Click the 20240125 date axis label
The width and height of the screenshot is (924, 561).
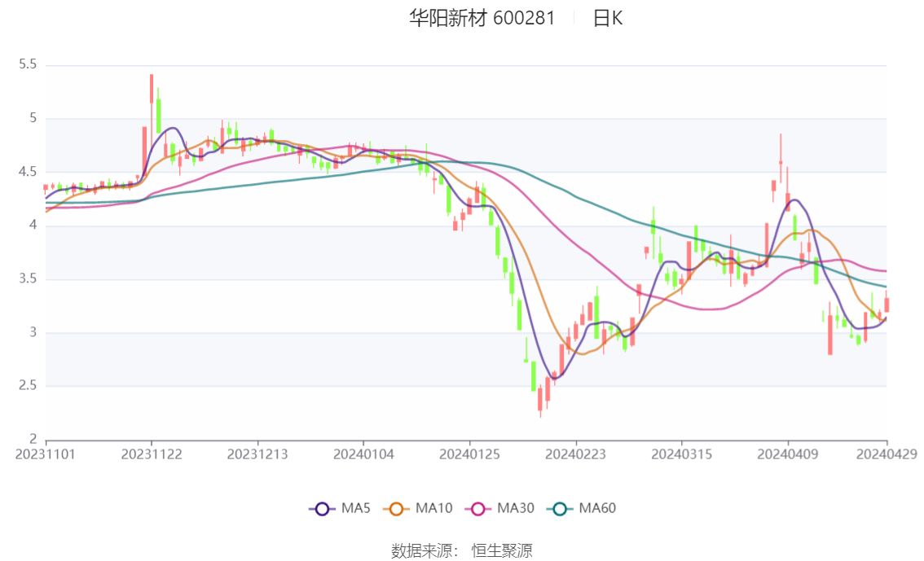[469, 454]
